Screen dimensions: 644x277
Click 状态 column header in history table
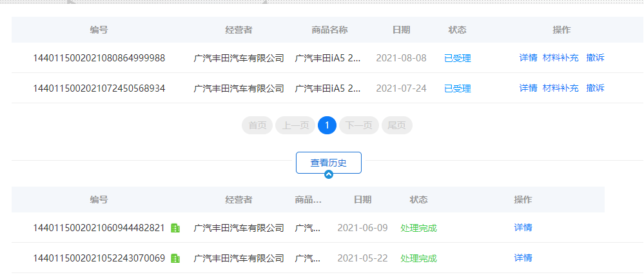(x=418, y=200)
